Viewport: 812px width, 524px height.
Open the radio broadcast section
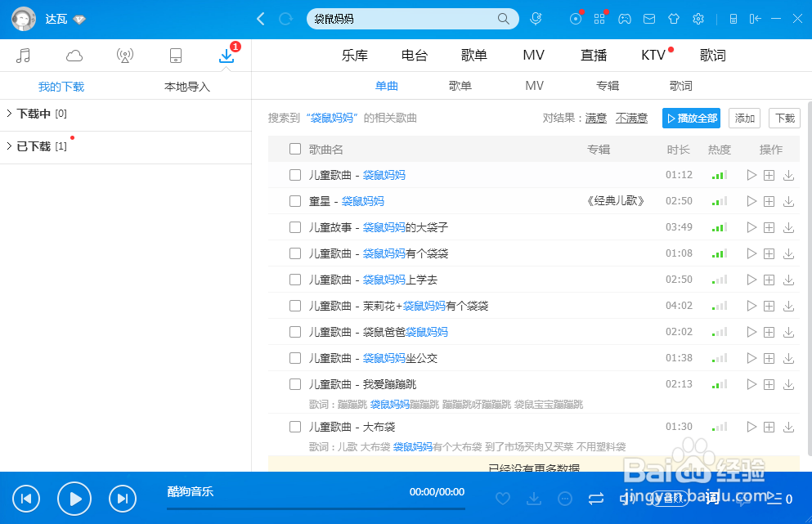point(124,55)
